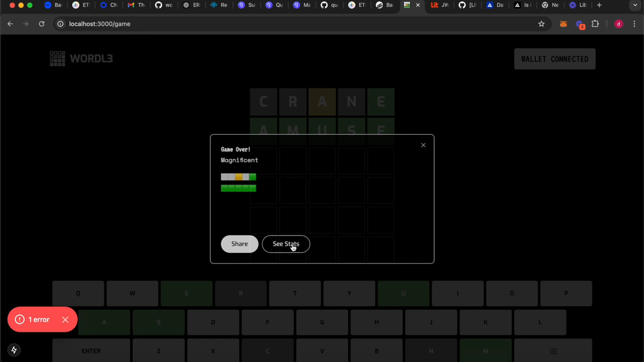Open the tab search dropdown arrow
The height and width of the screenshot is (362, 644).
(x=635, y=5)
